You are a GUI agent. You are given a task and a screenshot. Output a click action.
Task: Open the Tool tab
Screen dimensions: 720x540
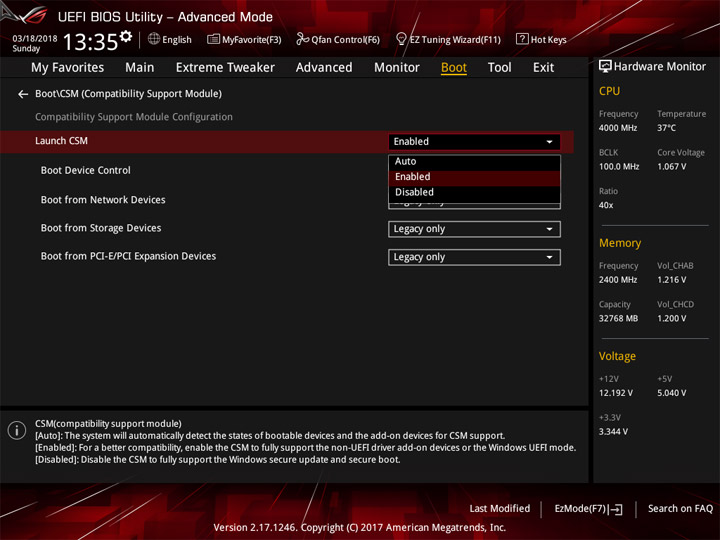tap(499, 68)
